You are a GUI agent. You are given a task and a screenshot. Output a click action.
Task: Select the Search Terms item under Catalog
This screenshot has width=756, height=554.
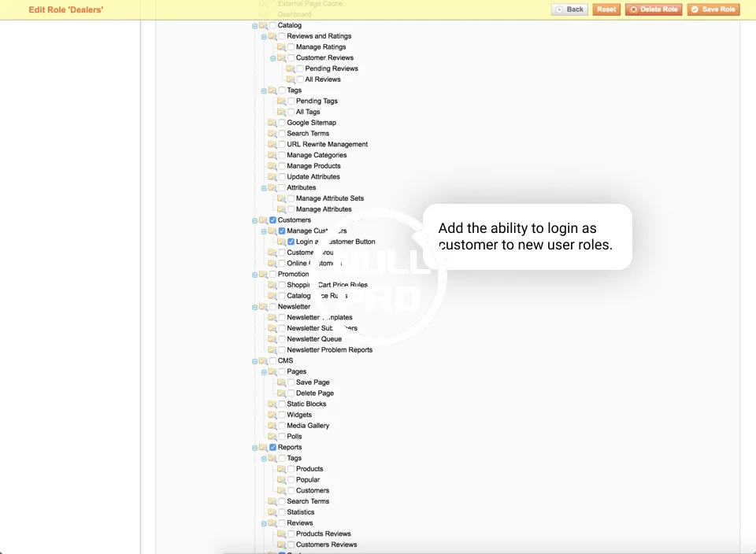coord(308,134)
